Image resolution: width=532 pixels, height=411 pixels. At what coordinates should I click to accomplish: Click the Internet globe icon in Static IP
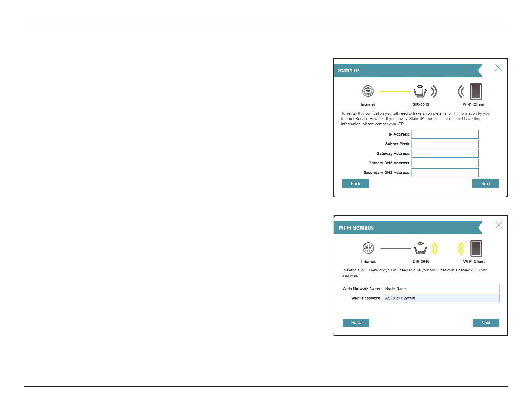click(368, 91)
